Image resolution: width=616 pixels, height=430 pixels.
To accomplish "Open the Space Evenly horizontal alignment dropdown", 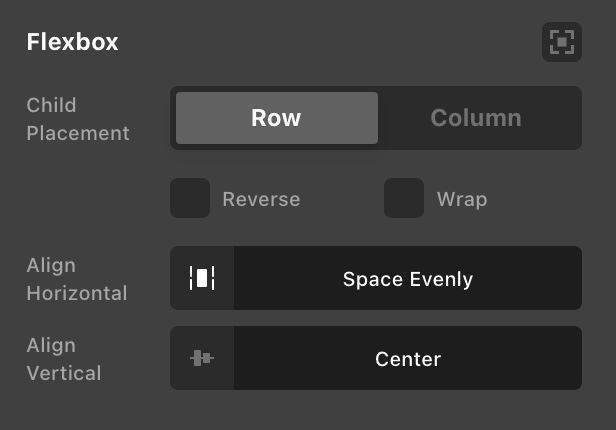I will [x=408, y=278].
